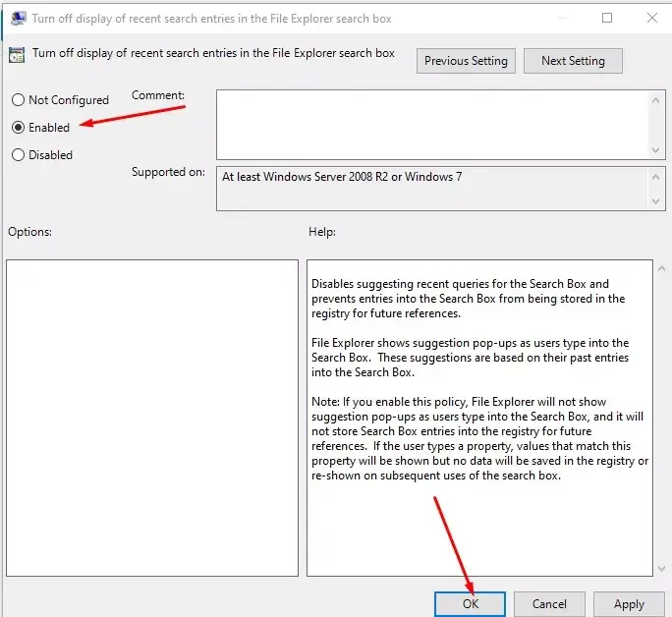Click the 'Options:' label
The height and width of the screenshot is (617, 672).
30,232
